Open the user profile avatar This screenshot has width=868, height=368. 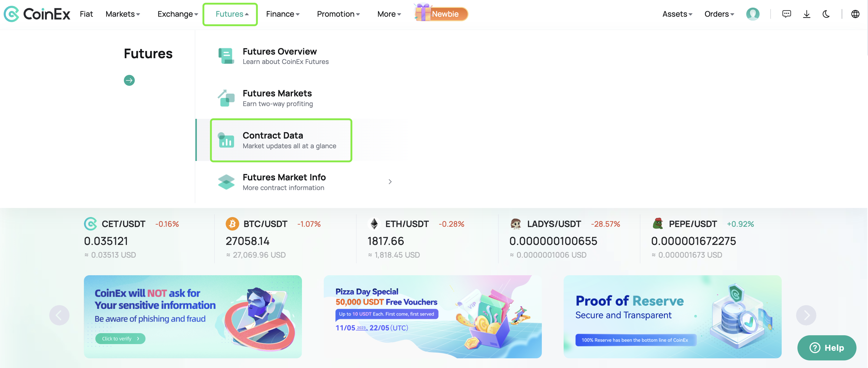point(752,14)
